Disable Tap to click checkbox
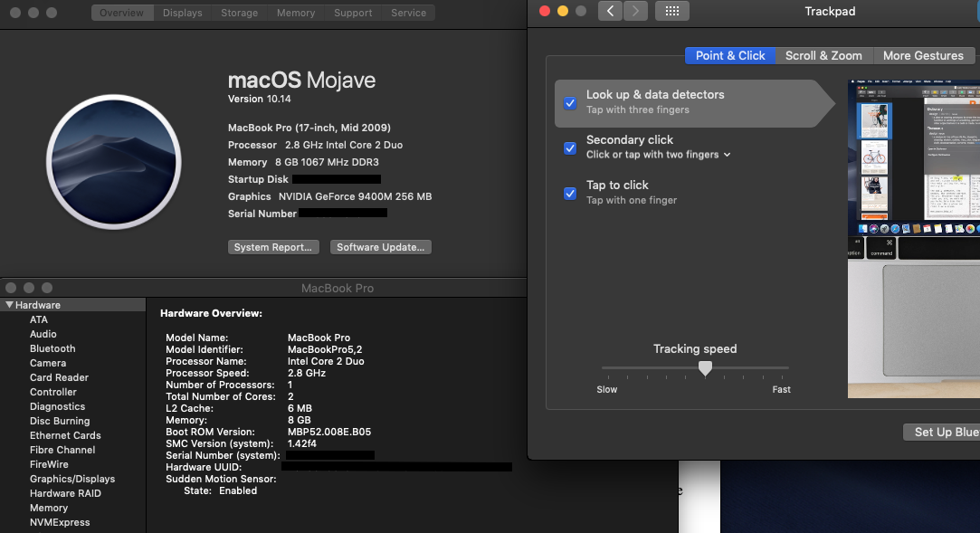 coord(570,194)
